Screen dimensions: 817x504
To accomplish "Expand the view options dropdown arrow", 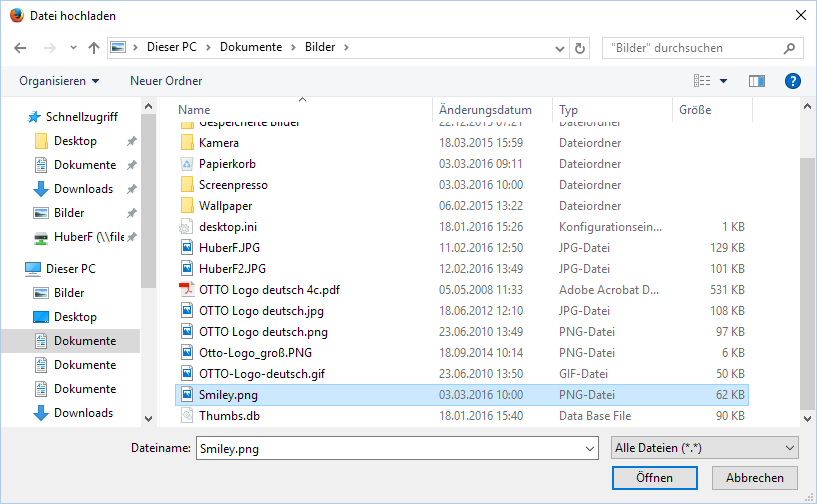I will [723, 81].
